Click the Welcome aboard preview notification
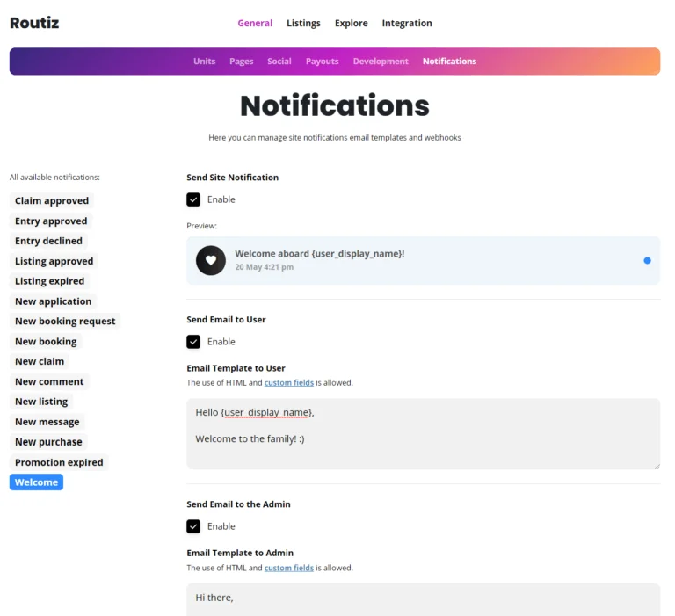 pos(422,260)
